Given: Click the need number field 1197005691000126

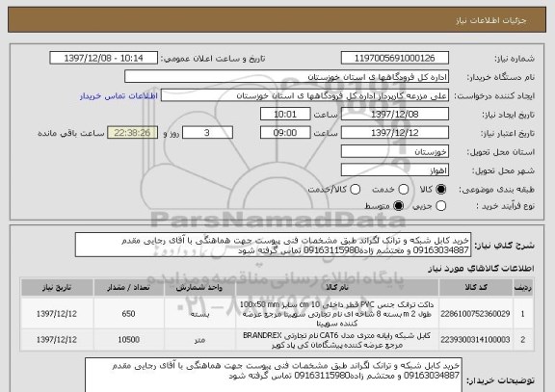Looking at the screenshot, I should pos(395,58).
